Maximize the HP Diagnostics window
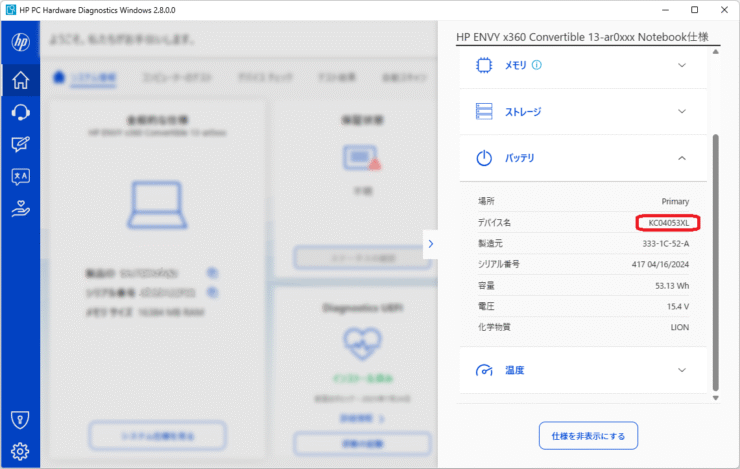The height and width of the screenshot is (469, 740). tap(694, 10)
